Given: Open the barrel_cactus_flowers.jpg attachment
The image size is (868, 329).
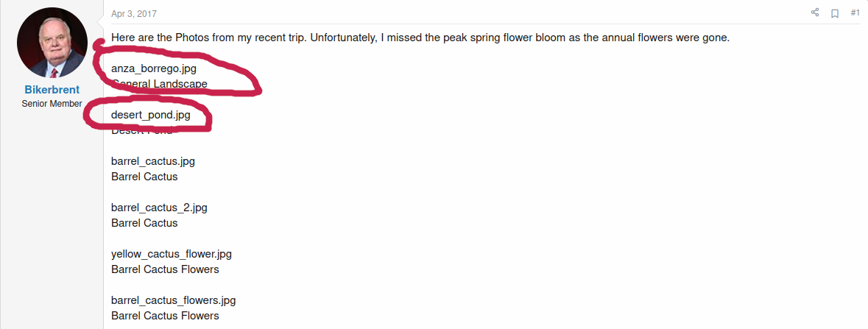Looking at the screenshot, I should click(x=173, y=300).
